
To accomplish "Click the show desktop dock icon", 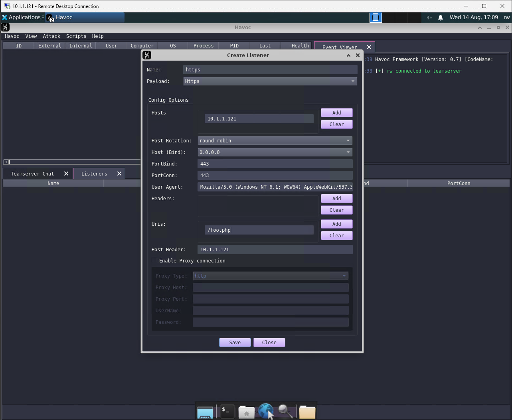I will [205, 412].
